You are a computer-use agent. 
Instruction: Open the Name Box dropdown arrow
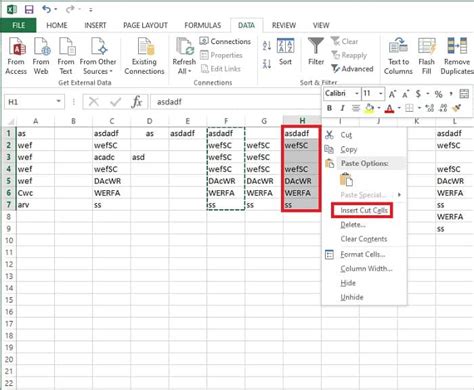[59, 101]
